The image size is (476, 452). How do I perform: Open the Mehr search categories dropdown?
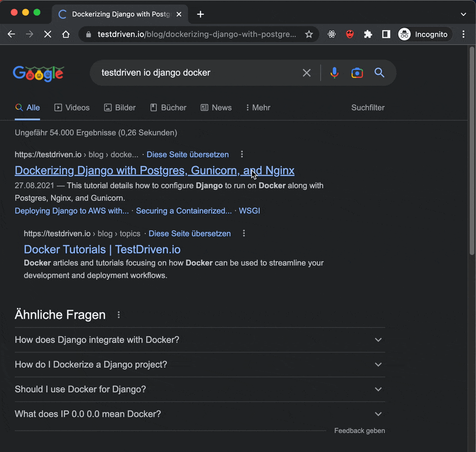click(257, 108)
